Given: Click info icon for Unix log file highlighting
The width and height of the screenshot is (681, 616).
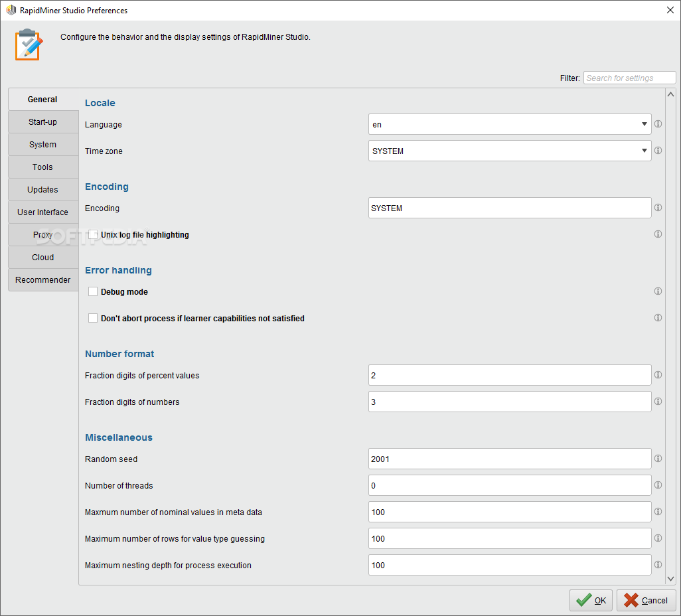Looking at the screenshot, I should tap(658, 234).
